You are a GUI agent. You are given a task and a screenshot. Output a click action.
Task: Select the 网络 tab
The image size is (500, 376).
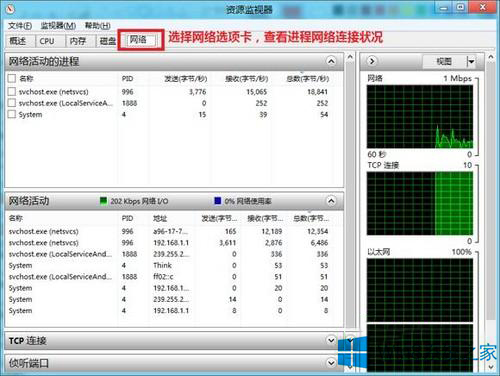pos(141,40)
